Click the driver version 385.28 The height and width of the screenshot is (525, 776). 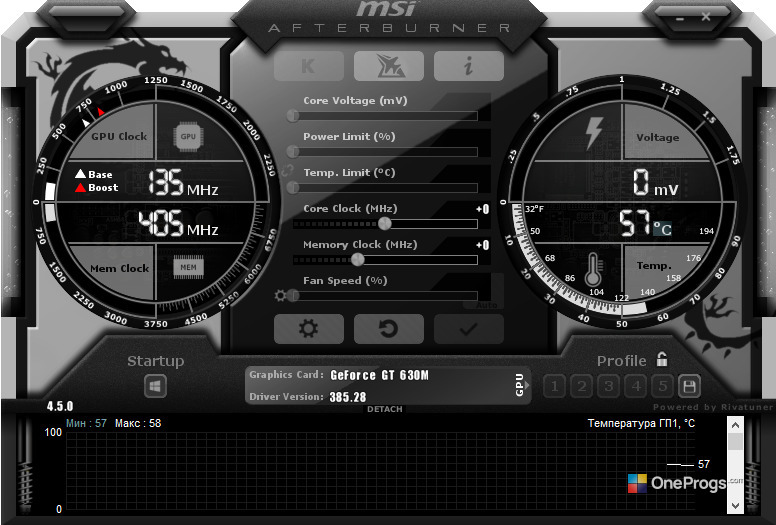point(348,397)
